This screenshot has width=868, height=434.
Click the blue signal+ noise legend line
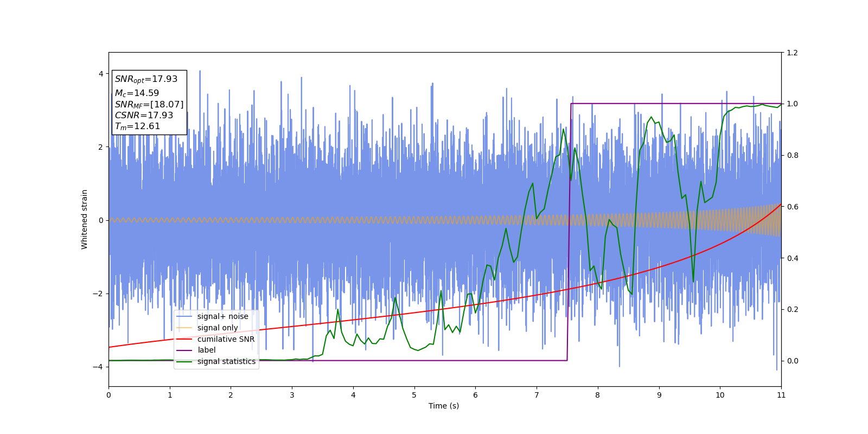[x=184, y=316]
